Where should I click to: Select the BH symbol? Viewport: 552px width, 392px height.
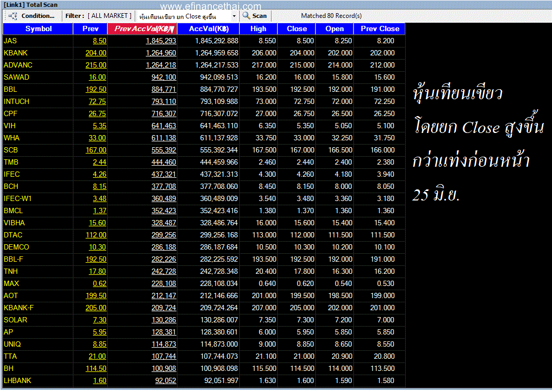click(8, 368)
